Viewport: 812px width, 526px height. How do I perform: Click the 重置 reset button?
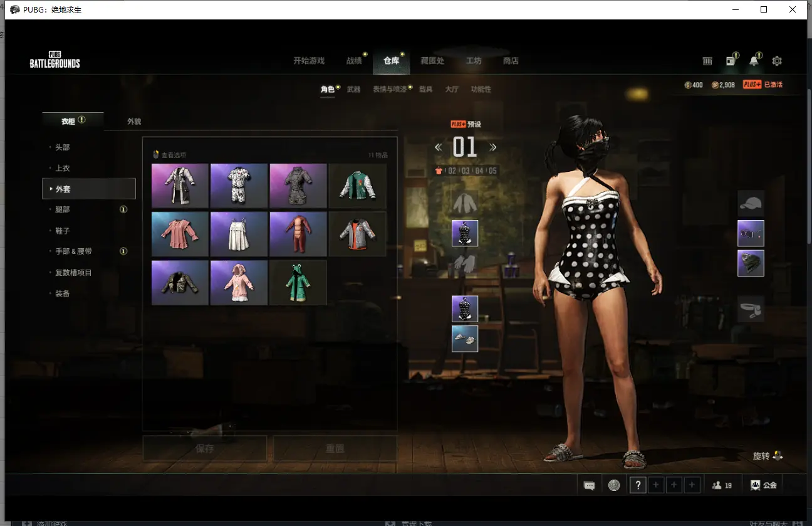pyautogui.click(x=335, y=449)
